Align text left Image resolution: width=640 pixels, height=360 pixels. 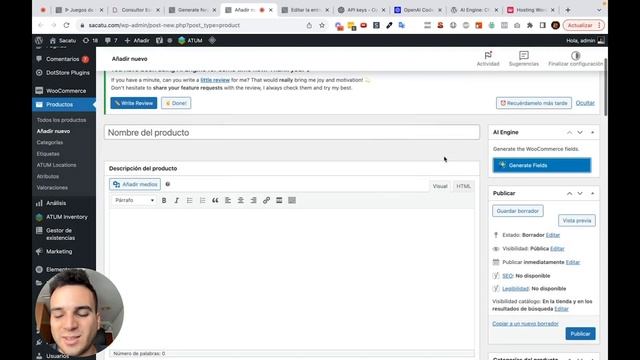[x=228, y=200]
